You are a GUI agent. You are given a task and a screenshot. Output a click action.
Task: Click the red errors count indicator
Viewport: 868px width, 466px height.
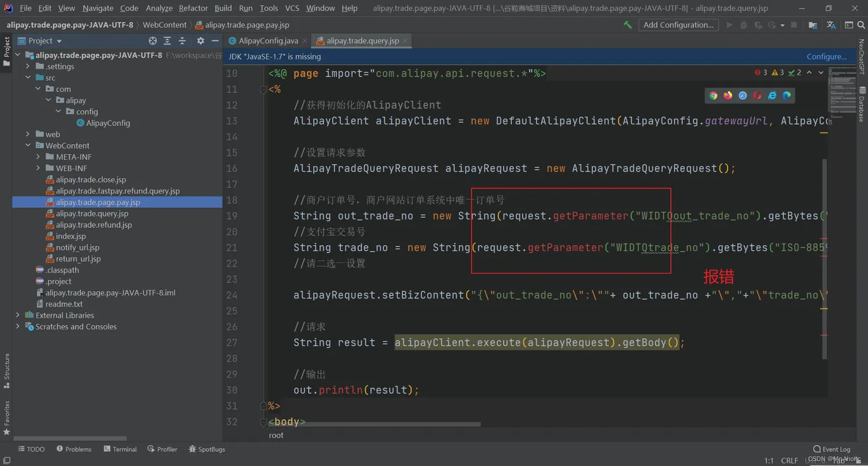click(761, 73)
